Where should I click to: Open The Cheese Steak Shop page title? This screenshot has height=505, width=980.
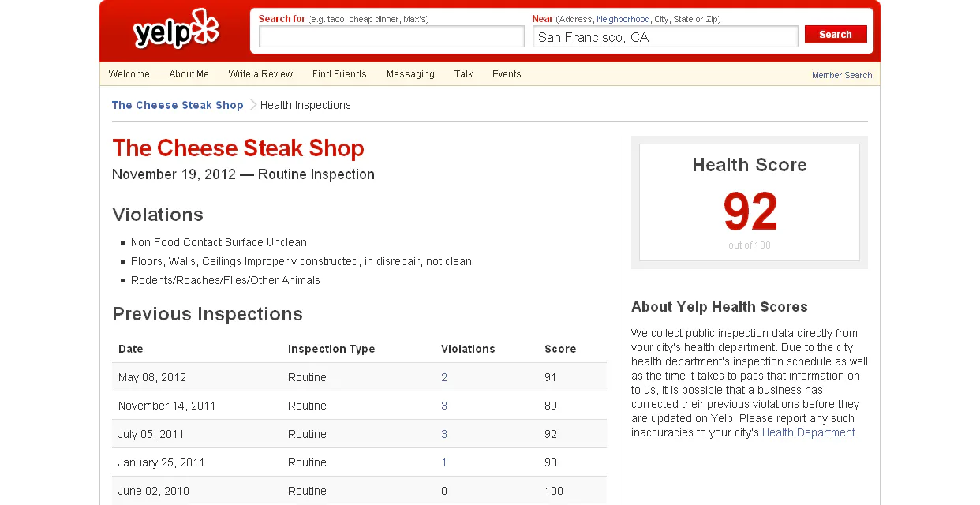click(238, 148)
